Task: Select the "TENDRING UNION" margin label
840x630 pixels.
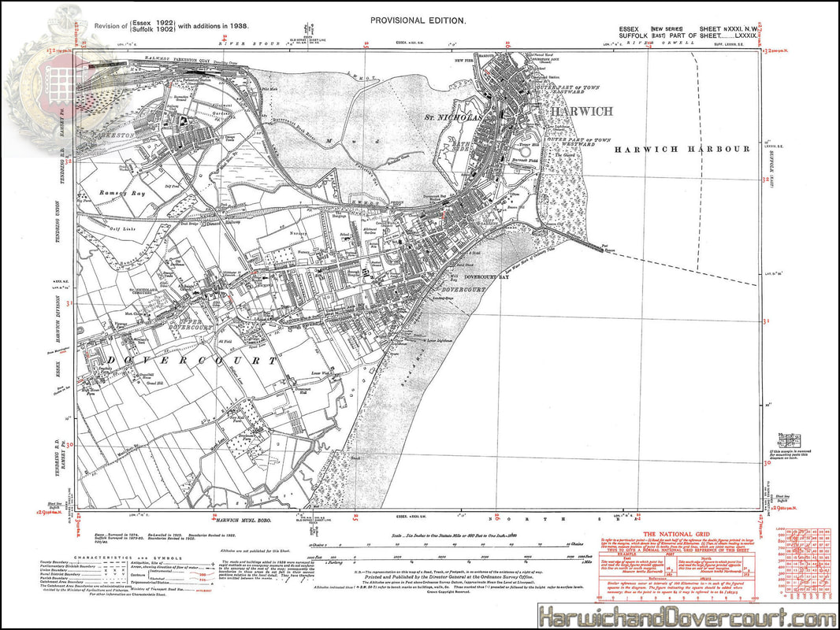Action: pyautogui.click(x=58, y=221)
